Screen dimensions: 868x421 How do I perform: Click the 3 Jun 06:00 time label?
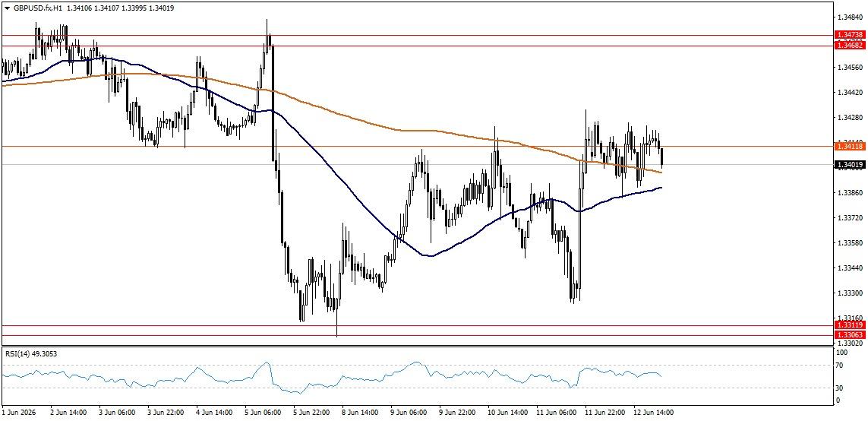(x=117, y=413)
